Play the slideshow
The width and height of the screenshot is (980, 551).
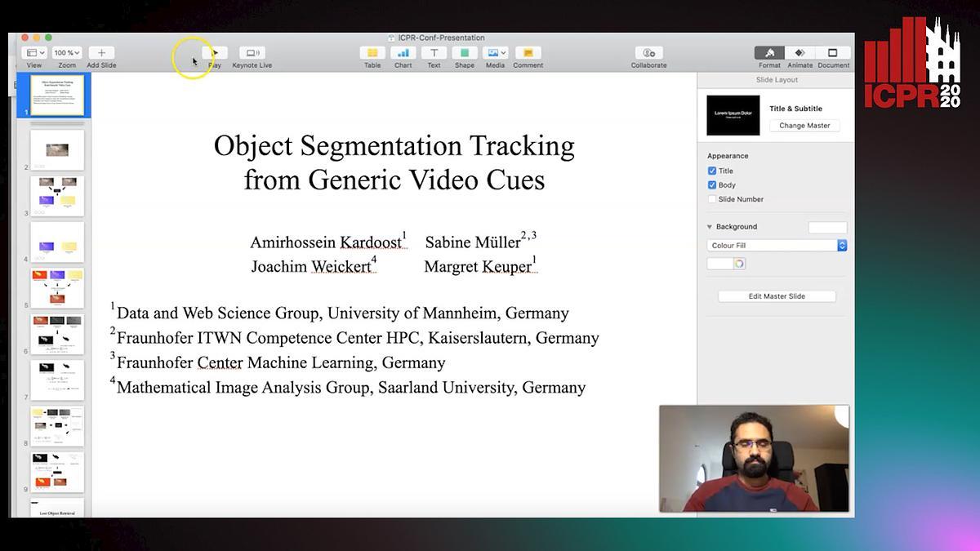point(215,52)
